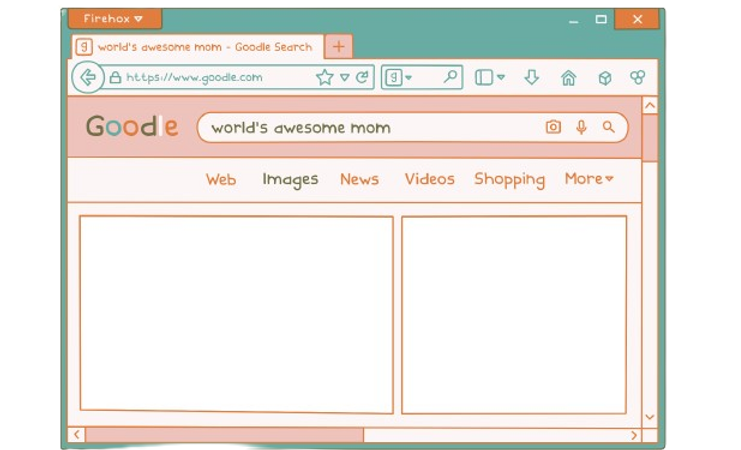Go back with the arrow button
741x450 pixels.
(x=88, y=77)
